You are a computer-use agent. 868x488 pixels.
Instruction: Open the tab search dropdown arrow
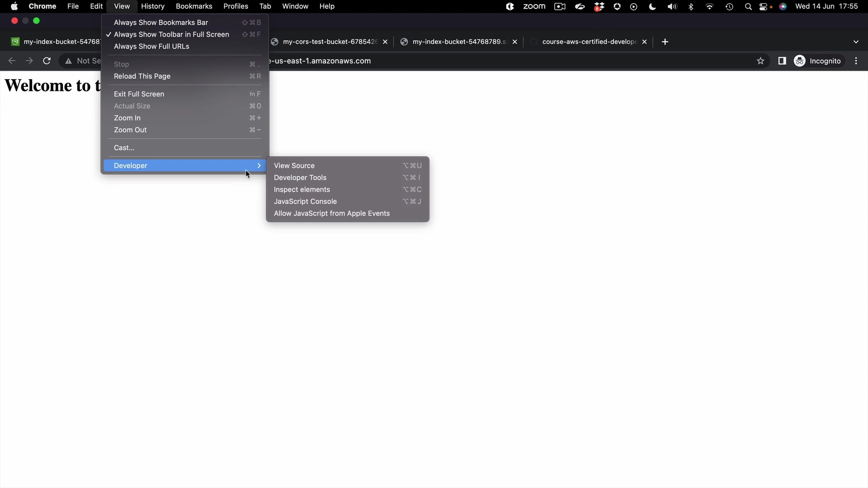855,42
